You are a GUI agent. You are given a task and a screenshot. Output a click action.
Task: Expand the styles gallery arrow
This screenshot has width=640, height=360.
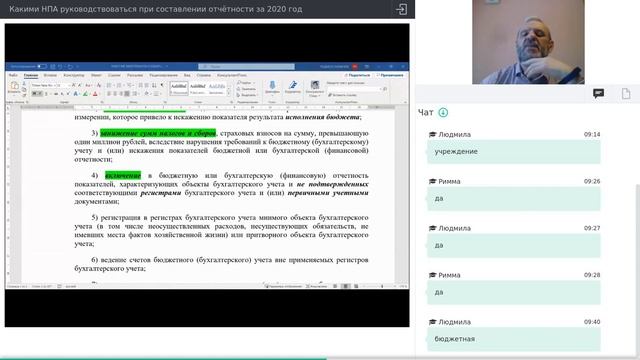pyautogui.click(x=229, y=93)
